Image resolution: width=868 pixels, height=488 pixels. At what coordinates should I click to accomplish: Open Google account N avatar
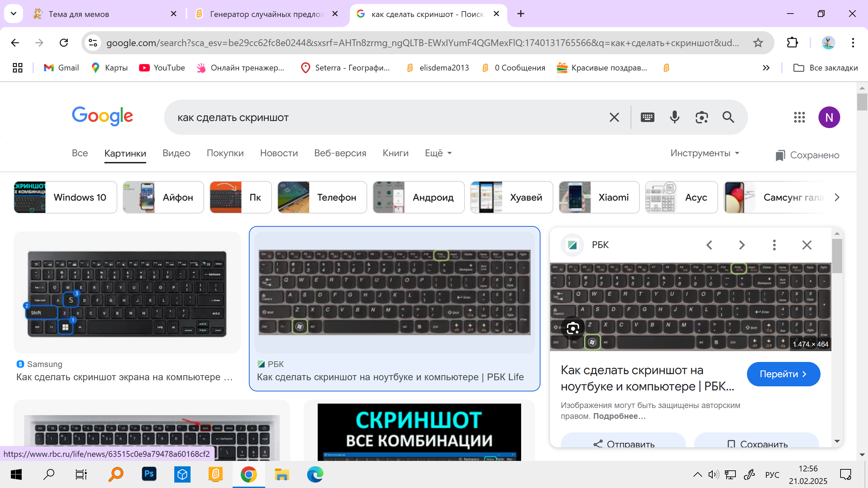click(829, 117)
